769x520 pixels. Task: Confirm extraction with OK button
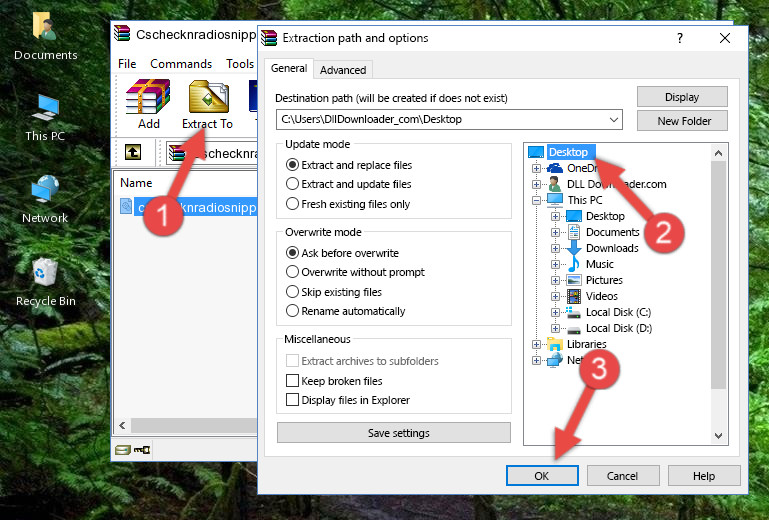coord(542,476)
